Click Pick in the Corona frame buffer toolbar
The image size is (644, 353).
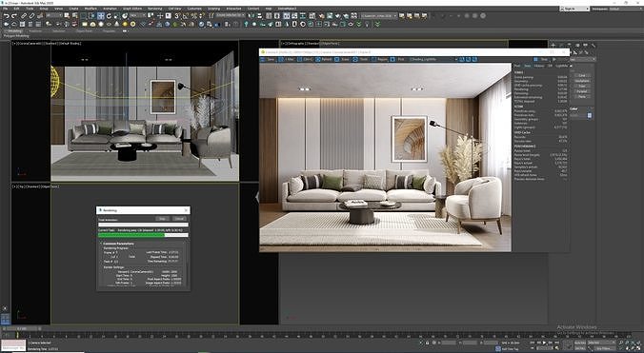(396, 59)
